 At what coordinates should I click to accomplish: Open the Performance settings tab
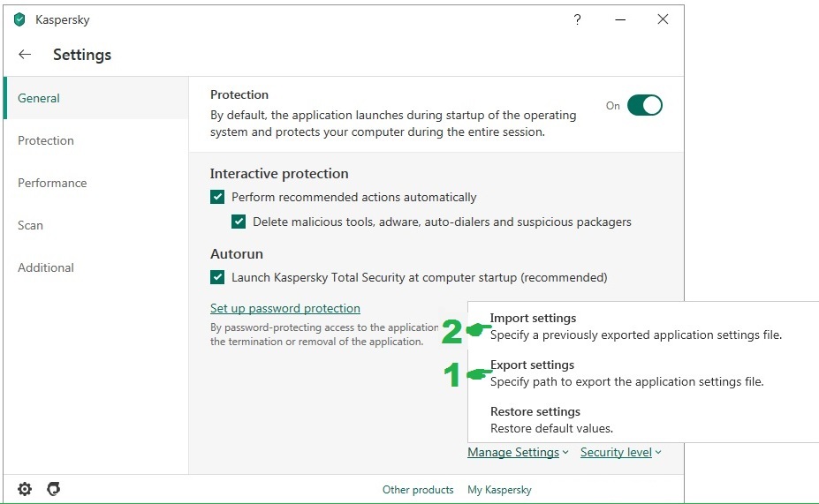click(x=96, y=183)
